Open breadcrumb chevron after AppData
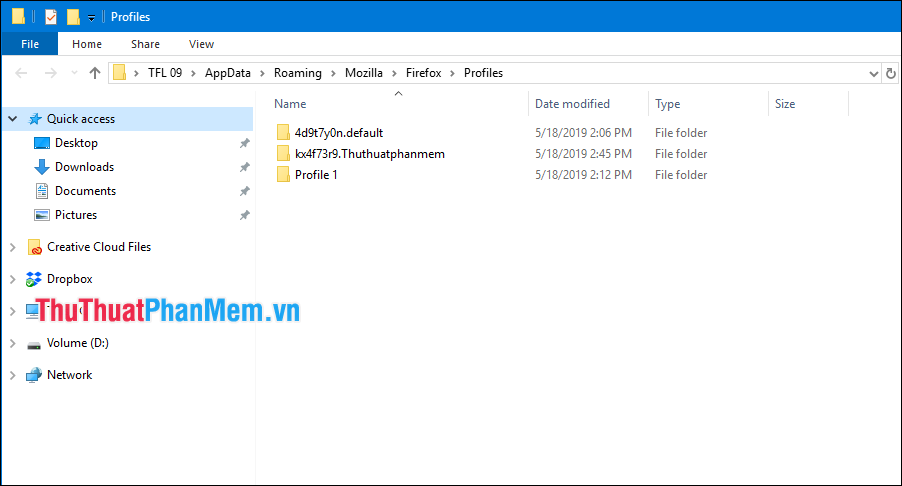 pos(262,74)
